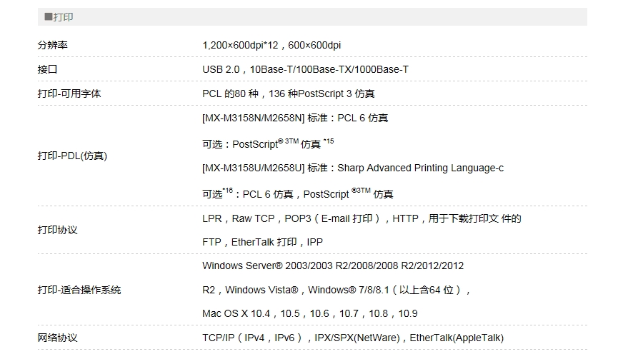Click the LPR, Raw TCP protocols line

[x=362, y=219]
